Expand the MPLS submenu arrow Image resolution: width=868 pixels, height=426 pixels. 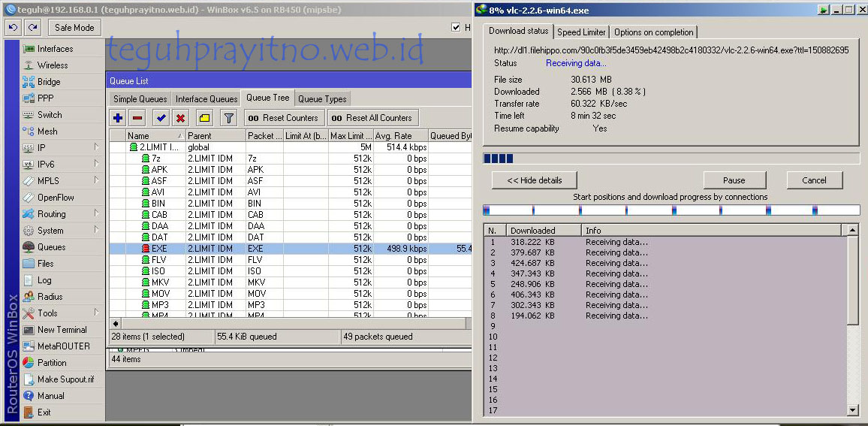[96, 180]
